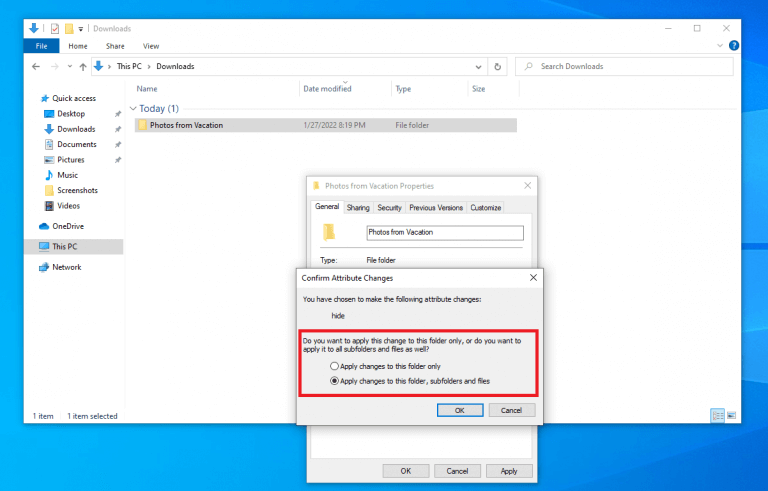The width and height of the screenshot is (768, 491).
Task: Click the pin icon beside Documents
Action: [118, 145]
